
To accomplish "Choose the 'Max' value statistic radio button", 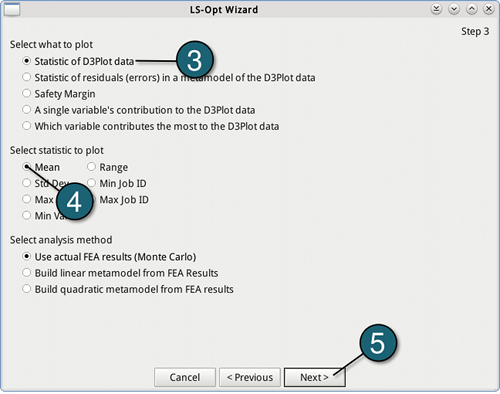I will point(26,199).
